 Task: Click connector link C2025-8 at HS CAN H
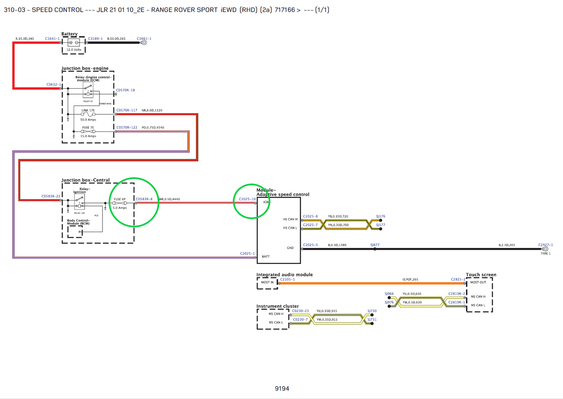pos(310,216)
